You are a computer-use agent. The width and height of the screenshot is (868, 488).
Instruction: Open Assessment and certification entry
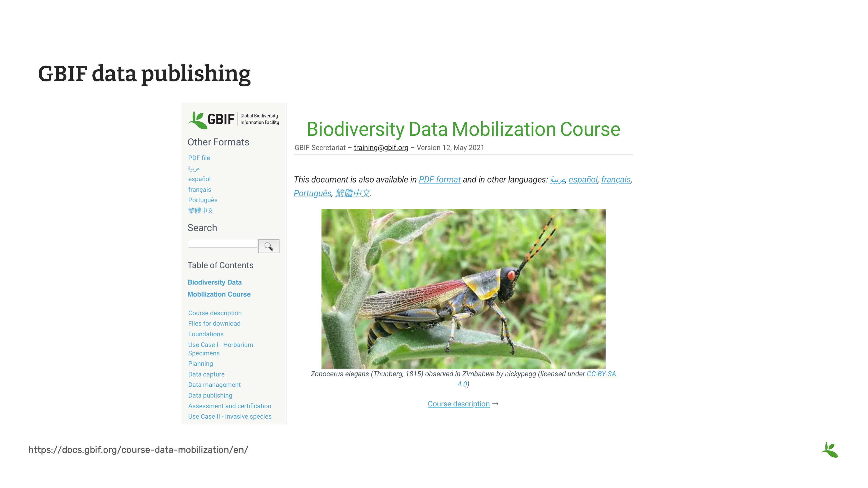coord(229,406)
